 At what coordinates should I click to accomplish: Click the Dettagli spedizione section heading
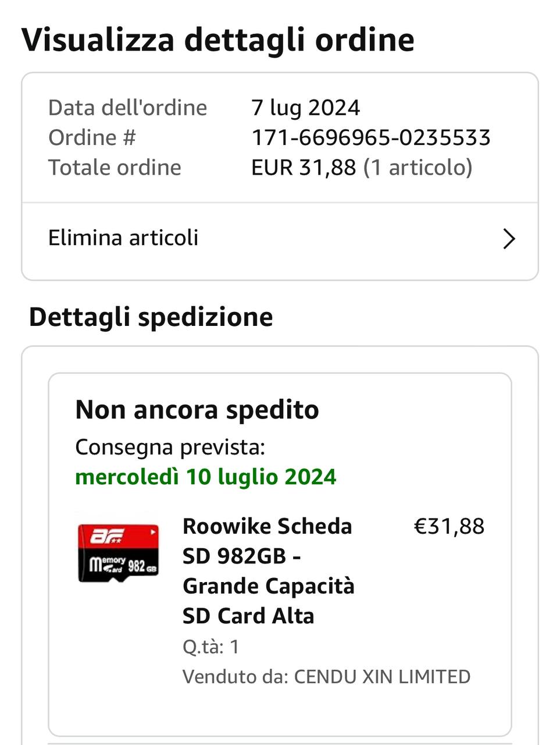151,318
